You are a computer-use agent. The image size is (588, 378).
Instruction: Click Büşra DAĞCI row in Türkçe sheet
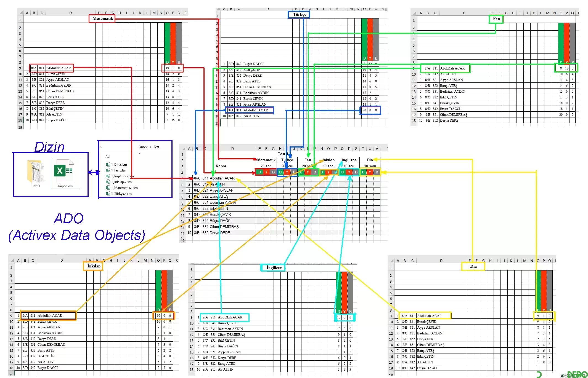click(253, 64)
